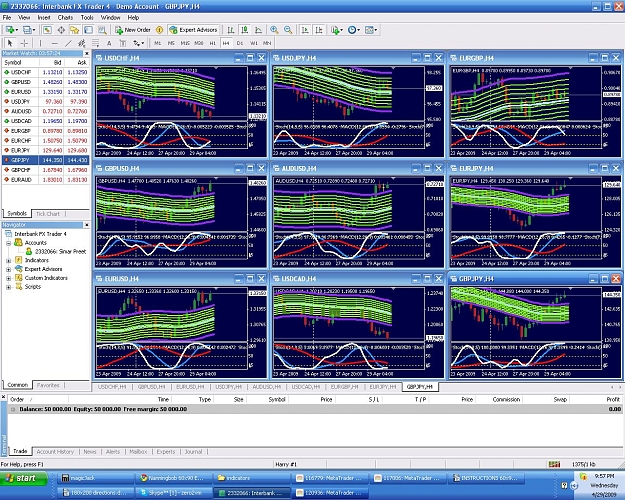Launch MetaEditor from the yellow icon
This screenshot has width=625, height=500.
[159, 30]
